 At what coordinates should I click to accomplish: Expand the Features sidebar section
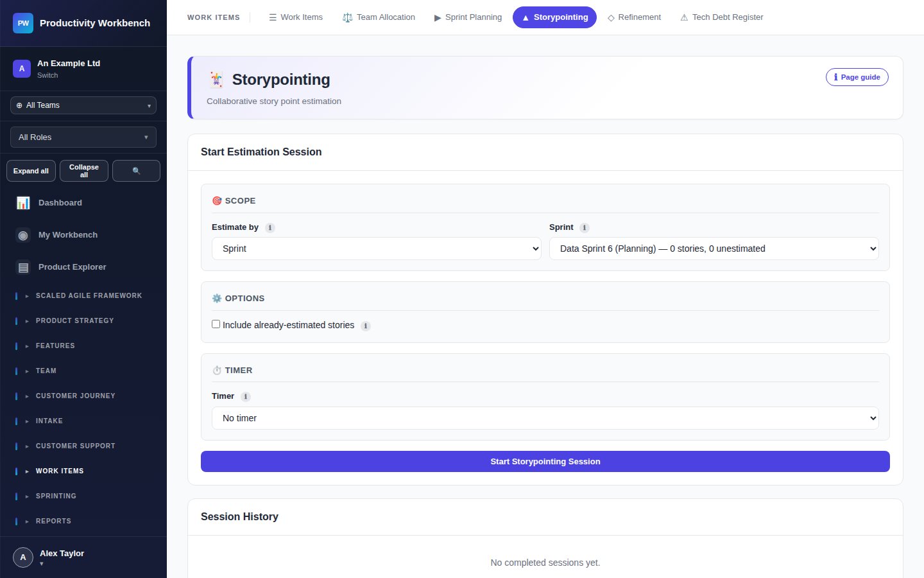tap(83, 346)
